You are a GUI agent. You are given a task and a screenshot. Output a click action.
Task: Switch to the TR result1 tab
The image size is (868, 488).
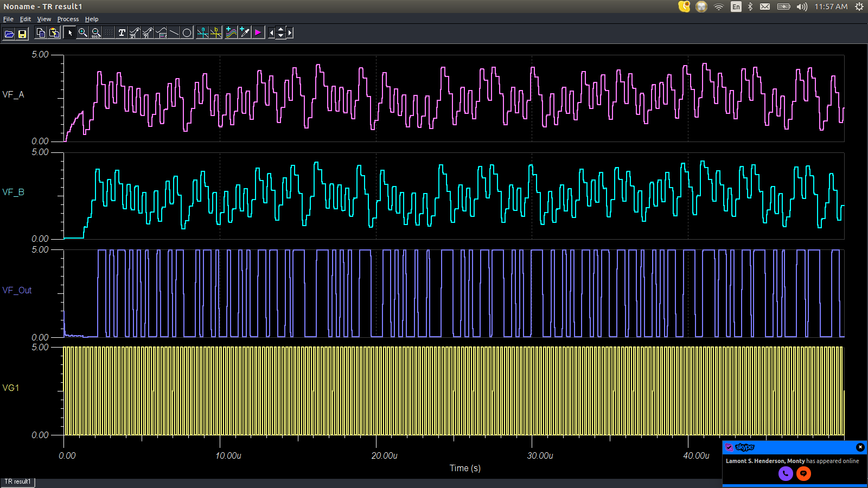(17, 481)
